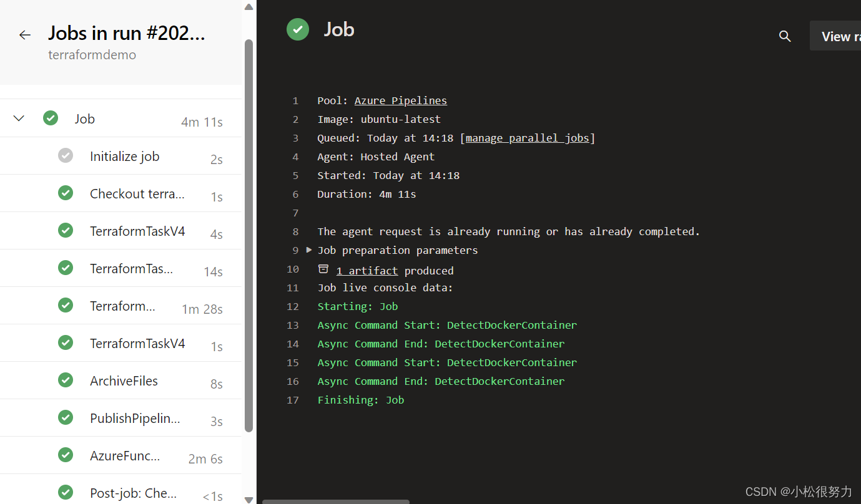Screen dimensions: 861x504
Task: Click log line 'Job live console data:'
Action: pyautogui.click(x=385, y=288)
